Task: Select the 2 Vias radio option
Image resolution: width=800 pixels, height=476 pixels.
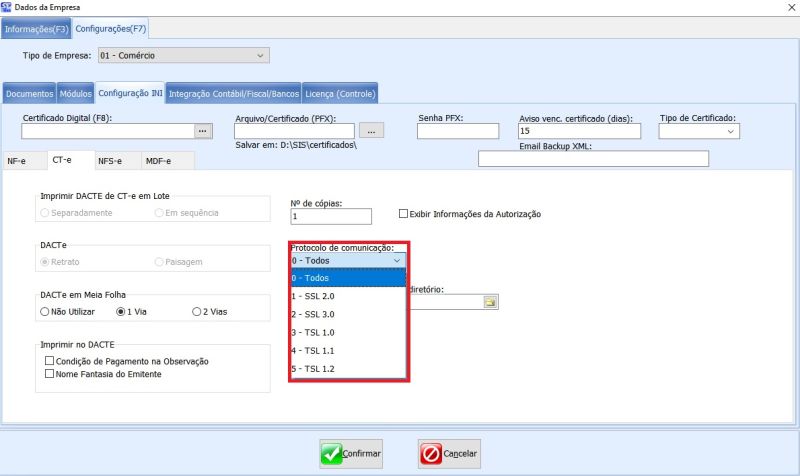Action: pos(197,312)
